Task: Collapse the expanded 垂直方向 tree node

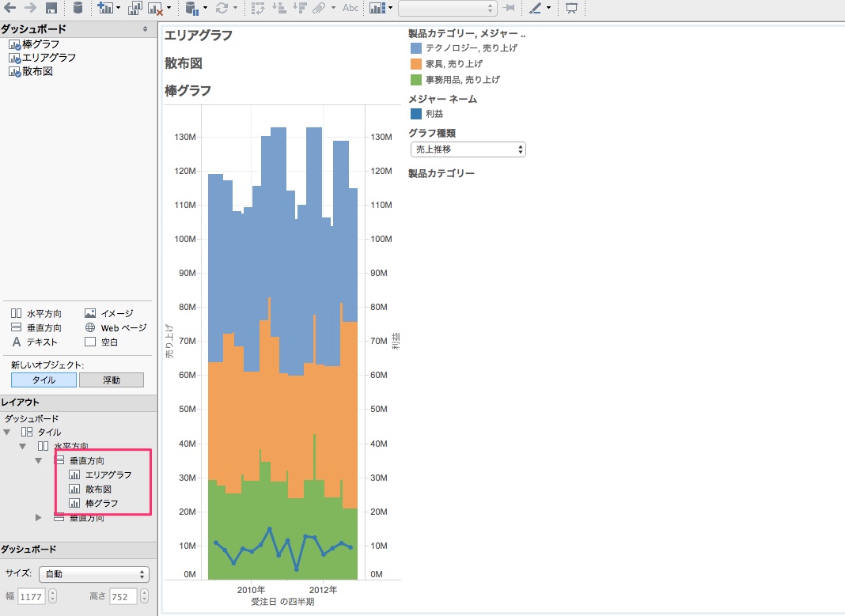Action: (38, 460)
